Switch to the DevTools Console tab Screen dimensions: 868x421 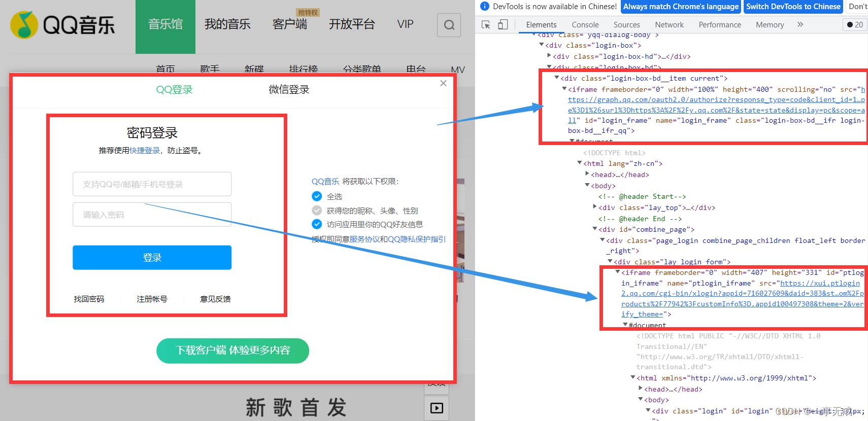[585, 24]
